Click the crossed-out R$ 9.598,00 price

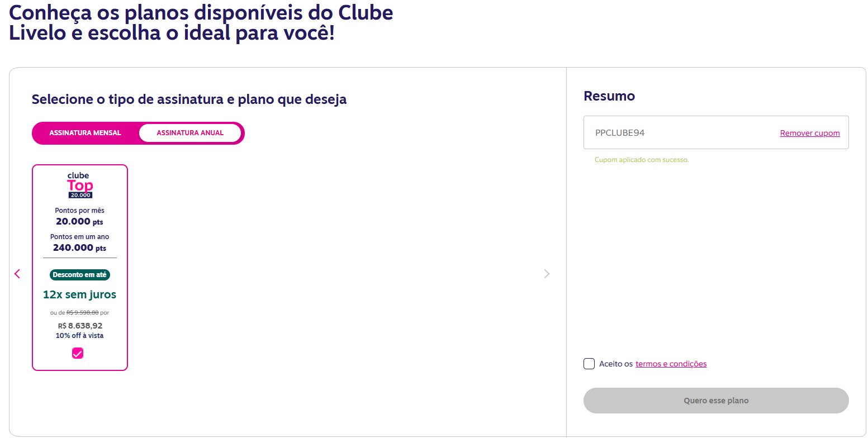pyautogui.click(x=83, y=313)
